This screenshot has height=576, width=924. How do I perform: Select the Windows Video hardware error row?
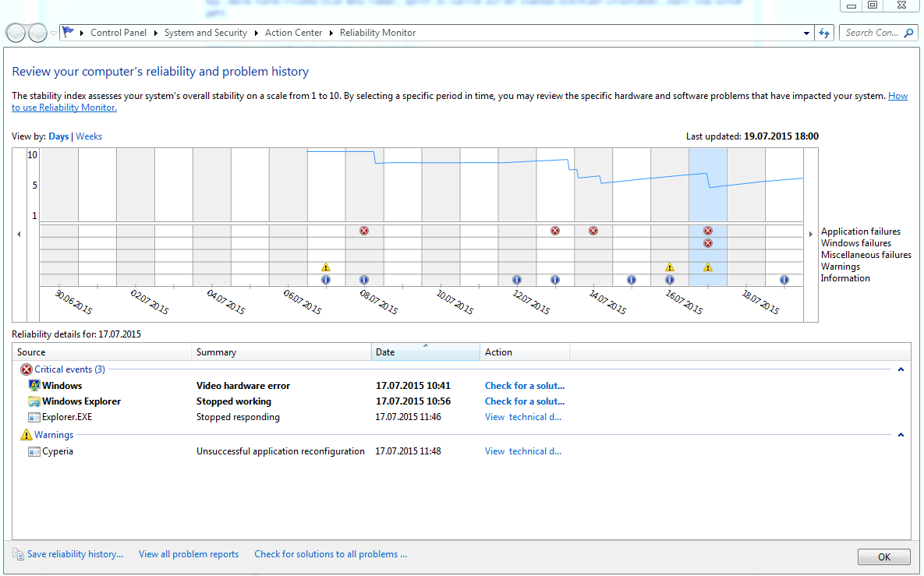point(462,386)
